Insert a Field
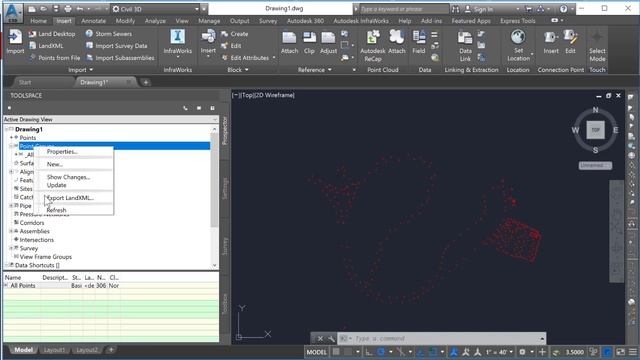Screen dimensions: 640x360 pyautogui.click(x=419, y=42)
